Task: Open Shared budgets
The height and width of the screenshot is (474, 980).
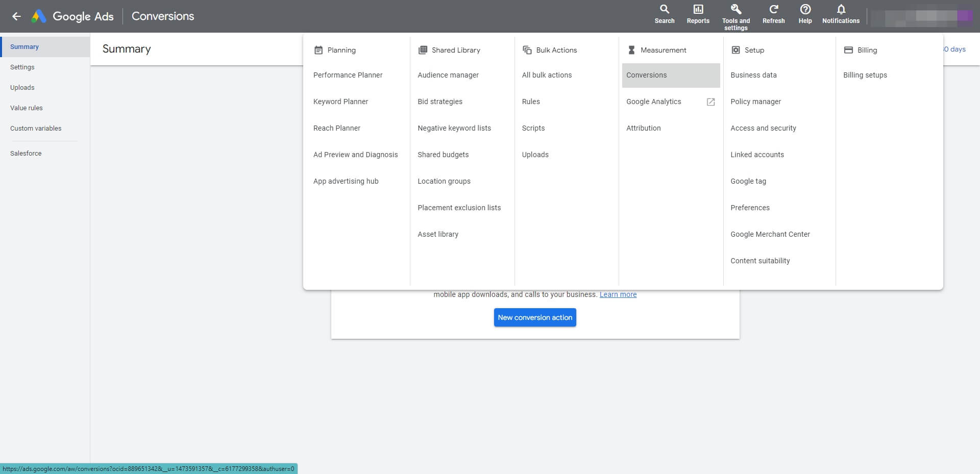Action: (443, 155)
